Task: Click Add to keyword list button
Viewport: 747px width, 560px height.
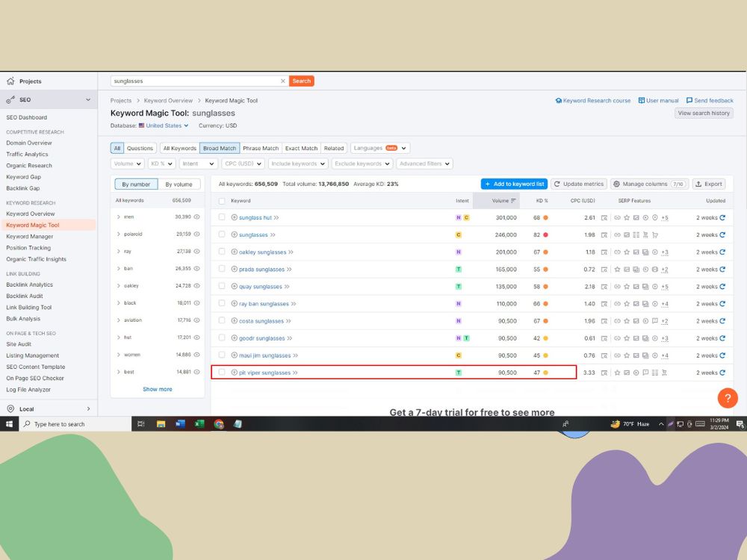Action: (x=514, y=184)
